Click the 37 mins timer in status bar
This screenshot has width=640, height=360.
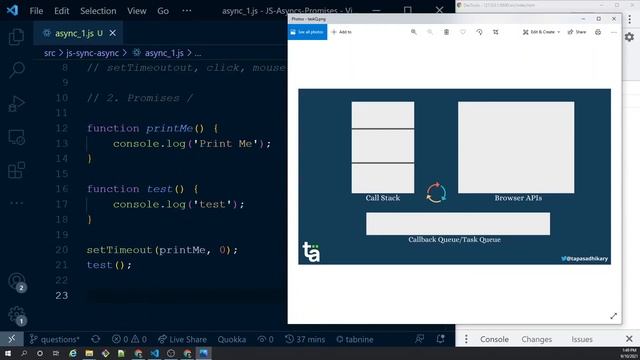[305, 339]
